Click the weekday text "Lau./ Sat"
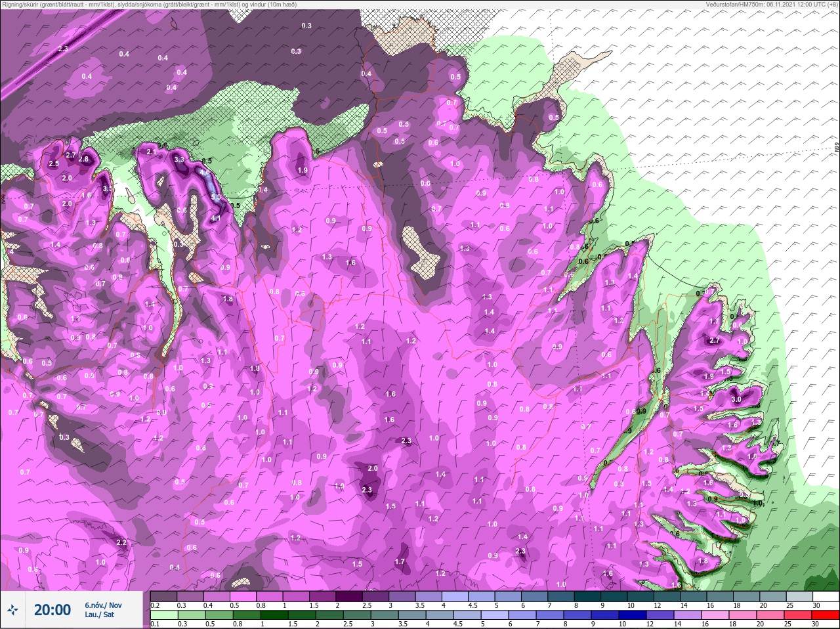The image size is (840, 629). (99, 615)
